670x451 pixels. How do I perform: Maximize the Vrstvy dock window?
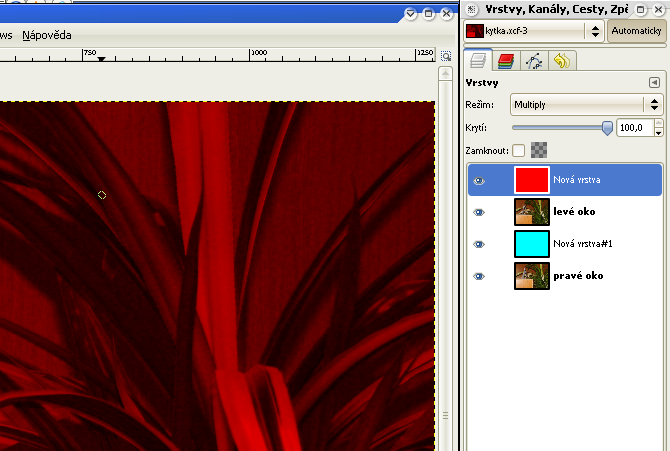(641, 9)
